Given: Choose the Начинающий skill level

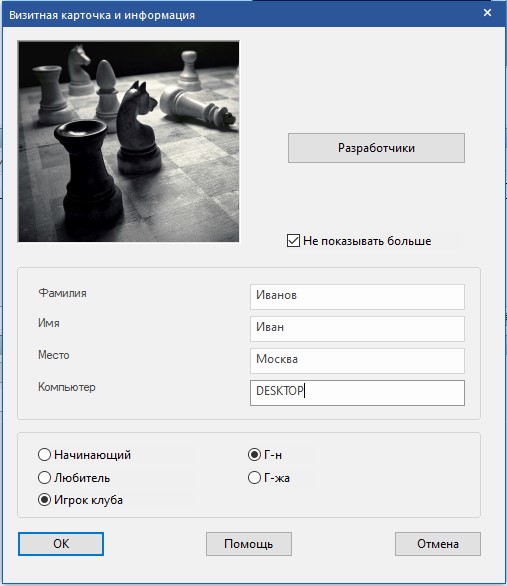Looking at the screenshot, I should coord(44,454).
